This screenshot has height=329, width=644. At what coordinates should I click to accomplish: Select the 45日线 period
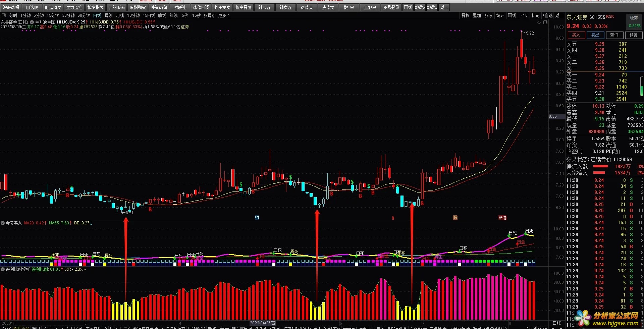(149, 15)
